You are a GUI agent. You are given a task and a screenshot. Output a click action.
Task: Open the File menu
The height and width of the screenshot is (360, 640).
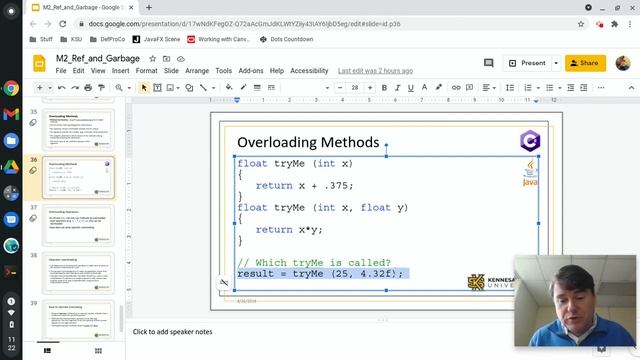[61, 71]
